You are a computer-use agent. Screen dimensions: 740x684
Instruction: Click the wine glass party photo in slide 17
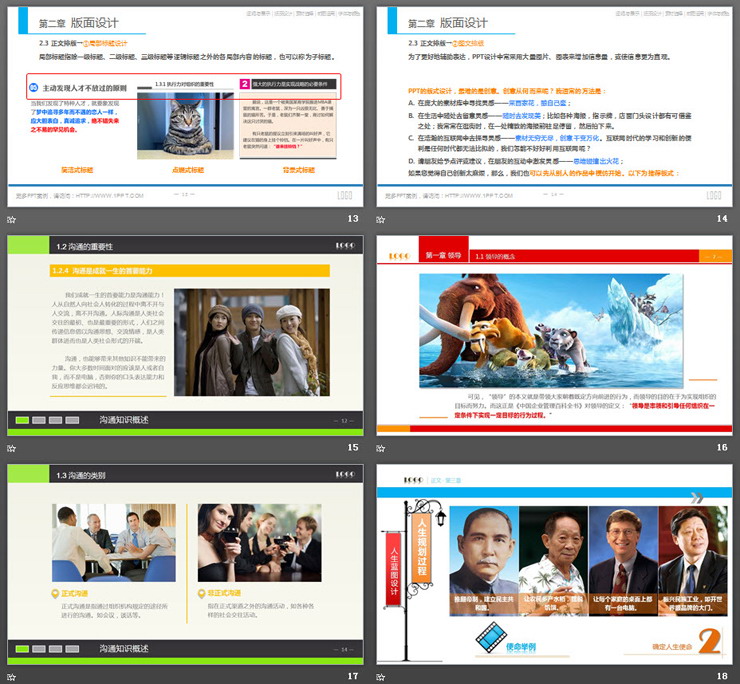tap(260, 542)
